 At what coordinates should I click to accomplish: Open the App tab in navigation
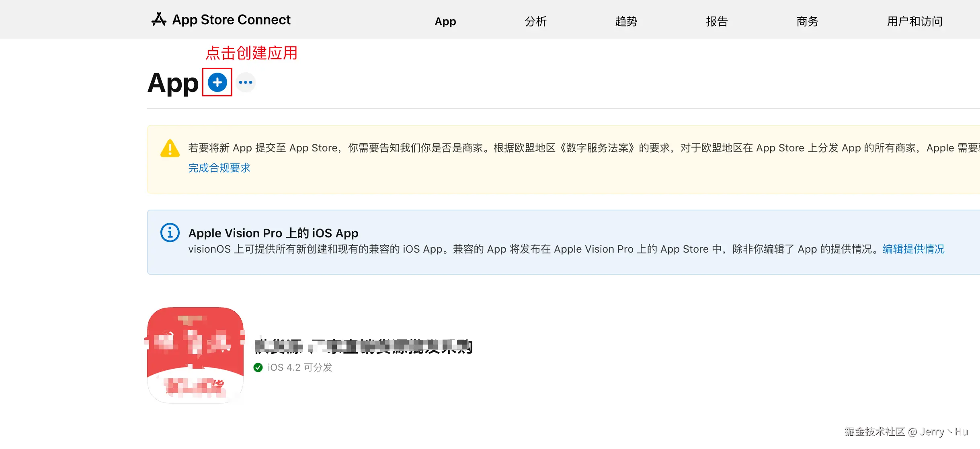click(x=445, y=21)
